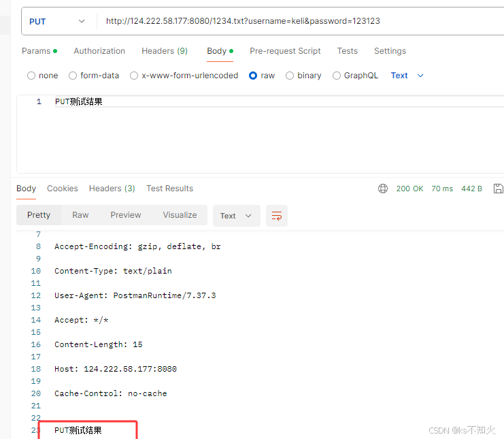Open the Pre-request Script tab

click(x=285, y=51)
